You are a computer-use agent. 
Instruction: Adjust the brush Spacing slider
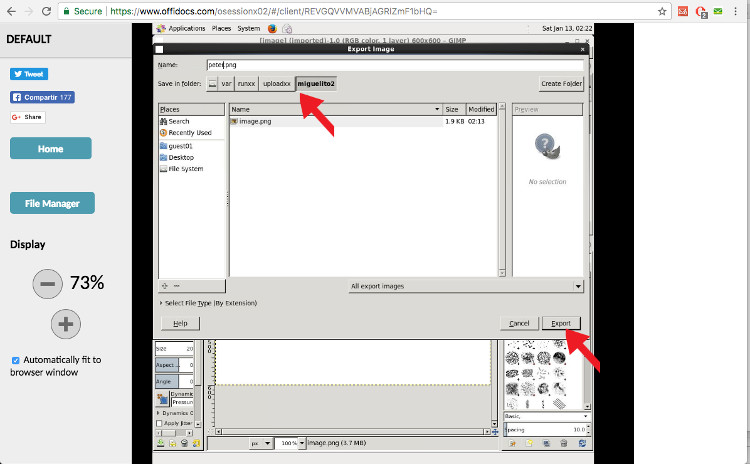click(x=545, y=430)
